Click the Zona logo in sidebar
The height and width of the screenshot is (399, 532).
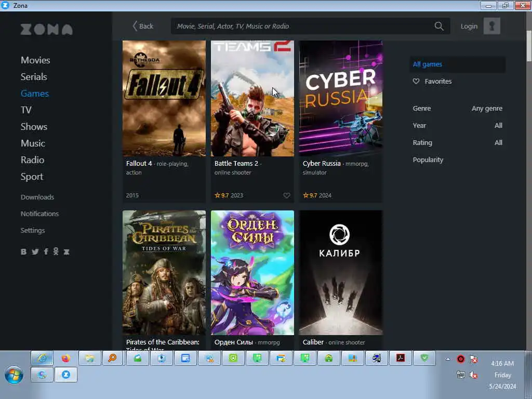(46, 30)
